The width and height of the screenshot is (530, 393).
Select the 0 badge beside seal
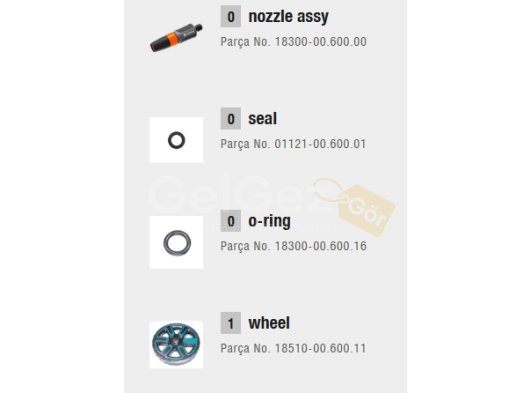[x=231, y=119]
